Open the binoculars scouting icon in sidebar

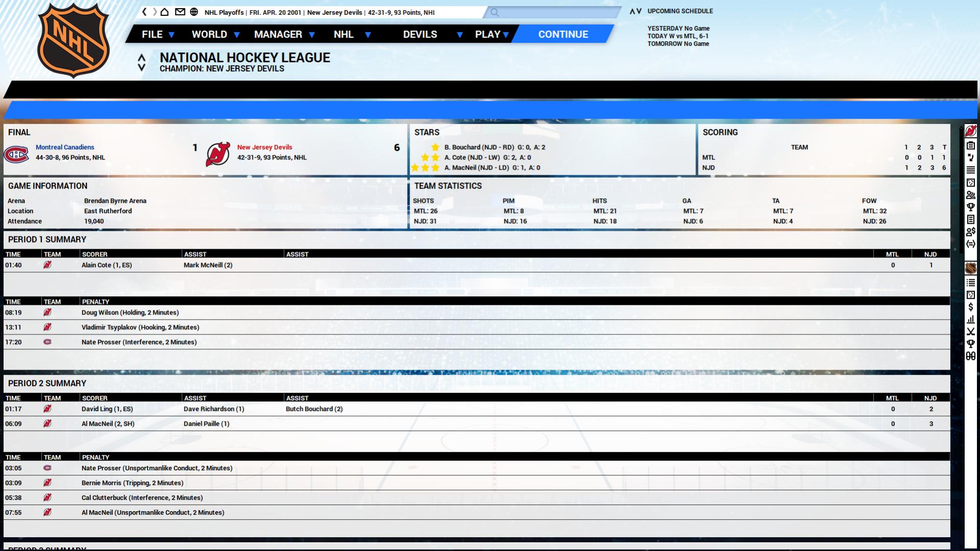click(x=970, y=356)
